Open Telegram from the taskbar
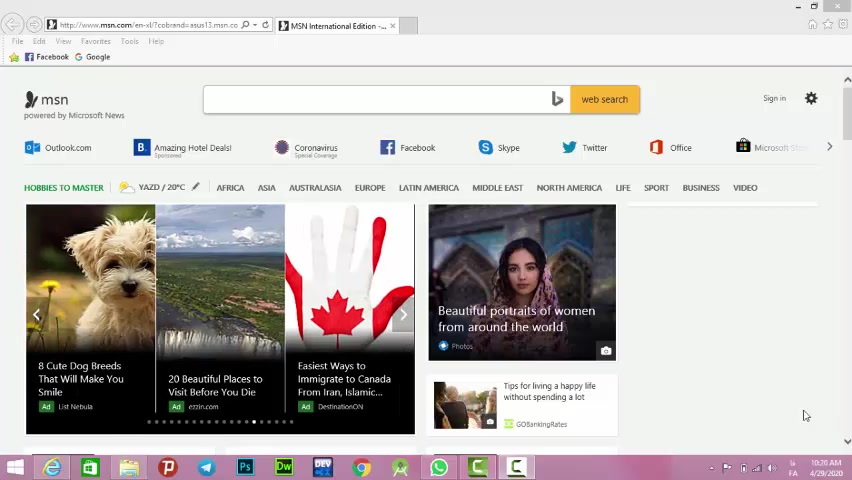 point(206,467)
